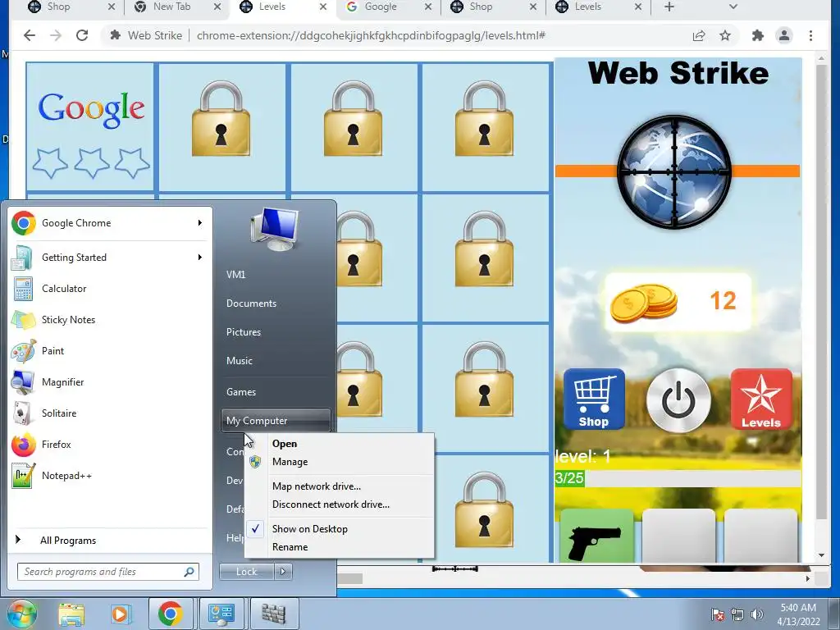Open Action Center flag tray icon
Image resolution: width=840 pixels, height=630 pixels.
click(718, 614)
